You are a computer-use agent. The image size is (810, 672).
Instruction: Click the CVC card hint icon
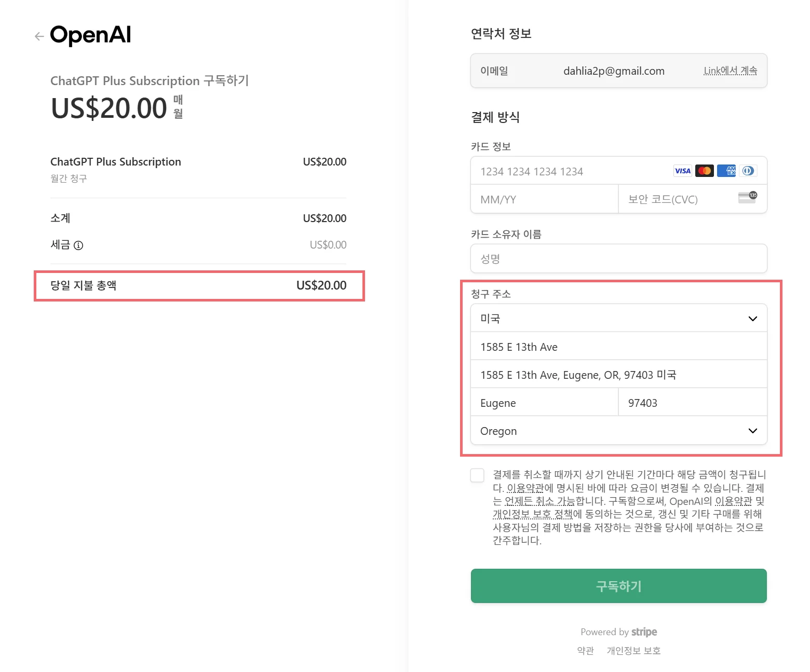(748, 197)
